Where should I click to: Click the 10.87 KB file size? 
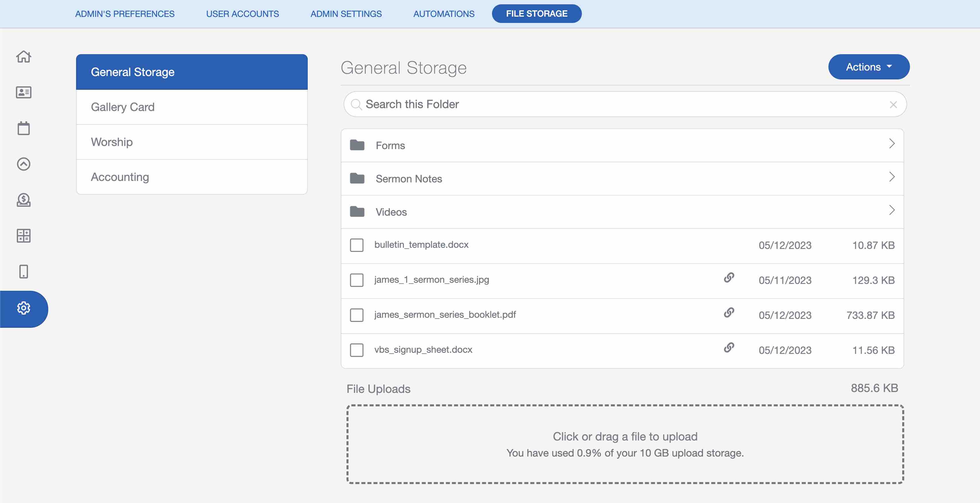click(x=873, y=245)
